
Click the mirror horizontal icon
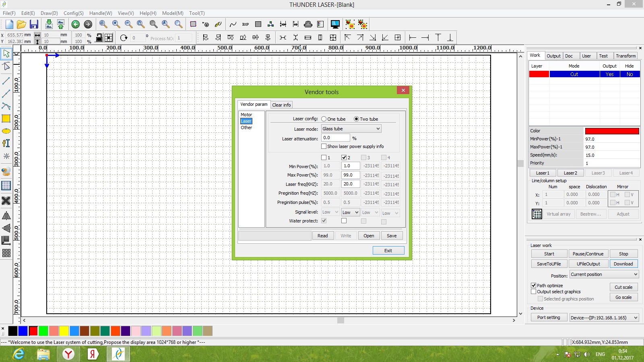point(6,216)
